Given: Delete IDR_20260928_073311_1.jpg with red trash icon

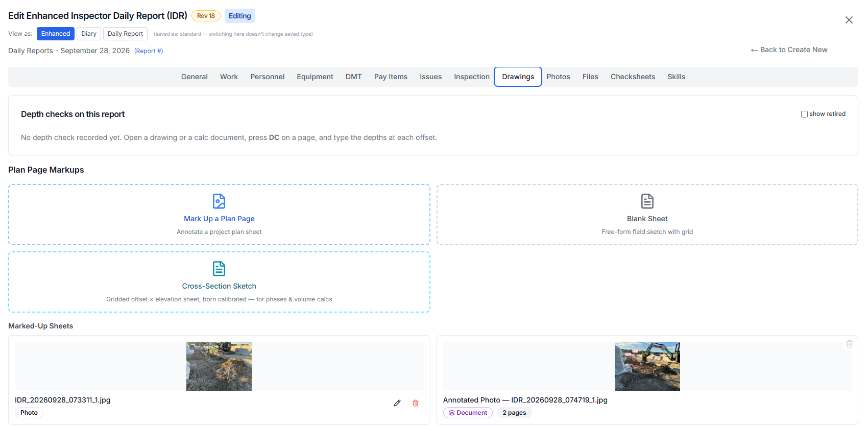Looking at the screenshot, I should [416, 403].
